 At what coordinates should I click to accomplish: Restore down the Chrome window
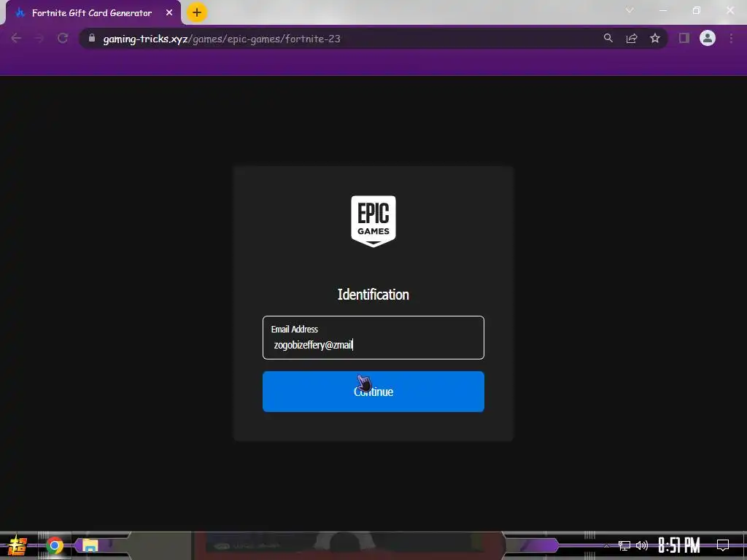click(x=697, y=10)
